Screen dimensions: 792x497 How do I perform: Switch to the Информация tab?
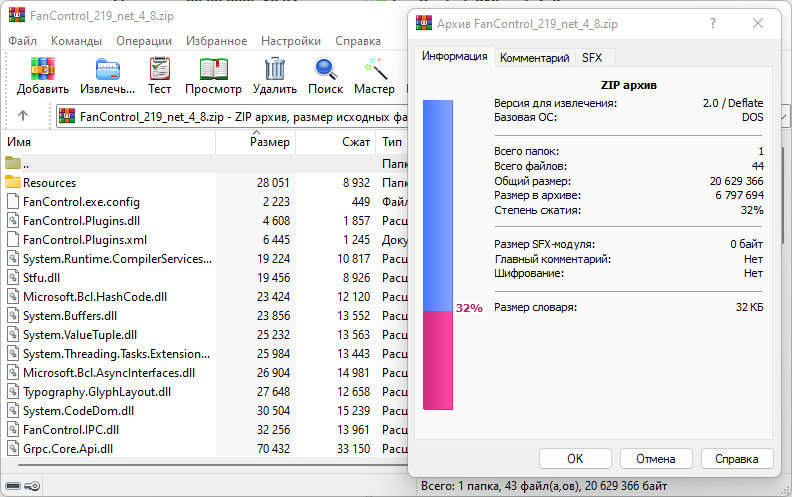coord(455,56)
